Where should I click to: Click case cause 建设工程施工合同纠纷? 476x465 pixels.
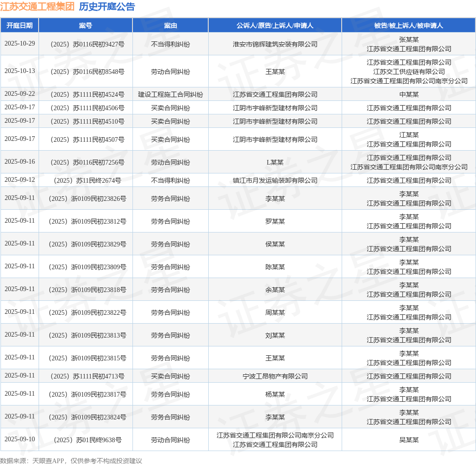click(170, 94)
